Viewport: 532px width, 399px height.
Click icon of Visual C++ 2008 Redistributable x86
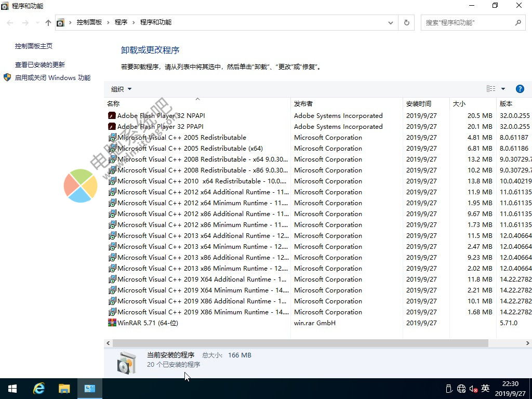click(112, 170)
